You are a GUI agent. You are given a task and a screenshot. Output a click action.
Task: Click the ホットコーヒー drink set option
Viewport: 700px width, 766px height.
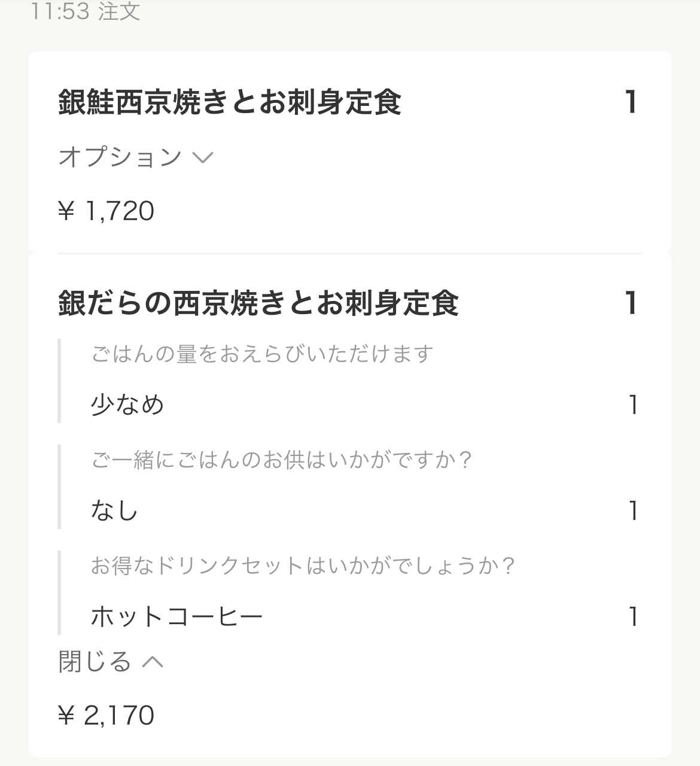pos(176,616)
